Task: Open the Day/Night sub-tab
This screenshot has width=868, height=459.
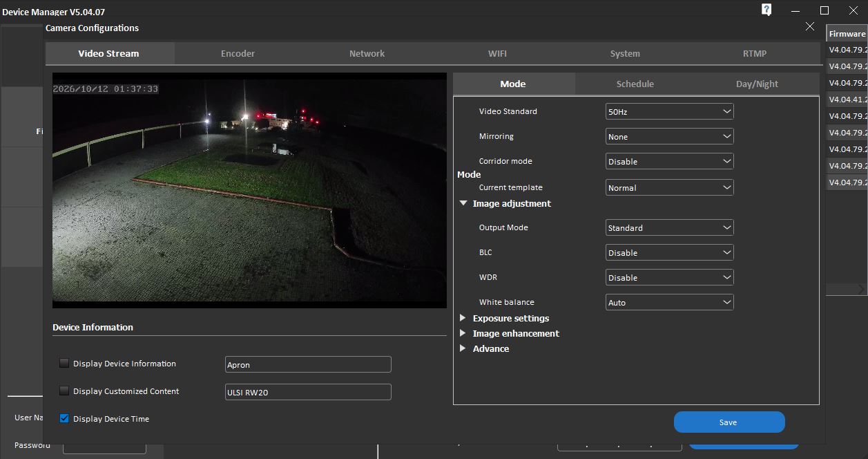Action: 757,84
